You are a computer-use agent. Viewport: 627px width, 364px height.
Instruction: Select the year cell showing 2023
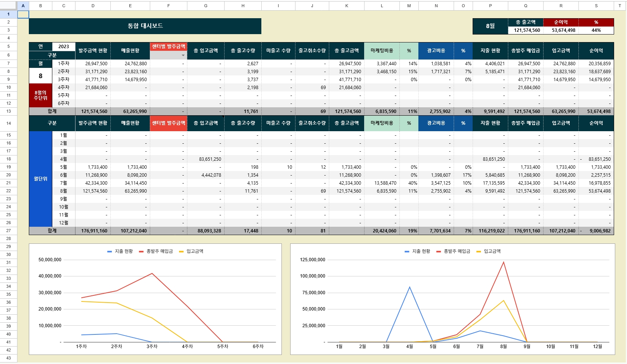click(x=64, y=47)
